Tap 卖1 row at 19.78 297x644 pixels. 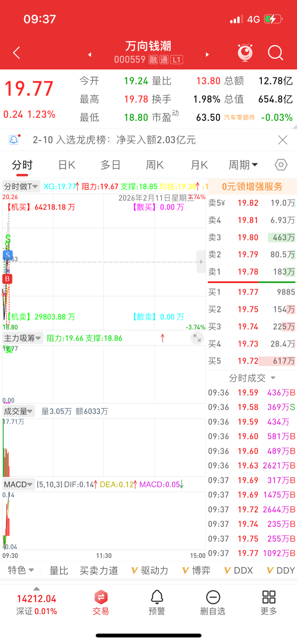[x=252, y=272]
